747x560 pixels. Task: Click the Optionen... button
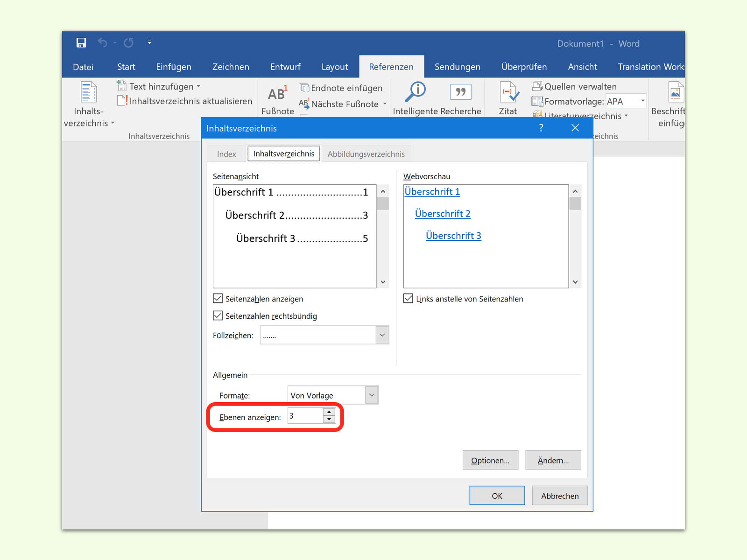[490, 460]
